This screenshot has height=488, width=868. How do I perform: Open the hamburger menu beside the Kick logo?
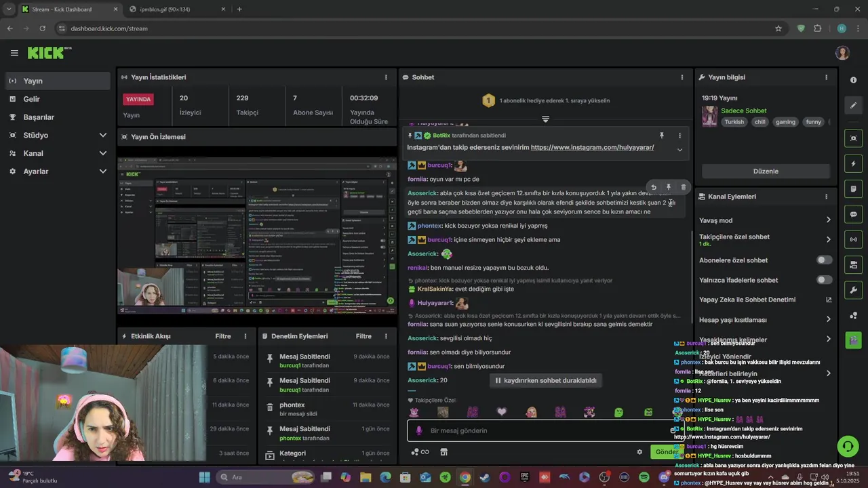14,53
